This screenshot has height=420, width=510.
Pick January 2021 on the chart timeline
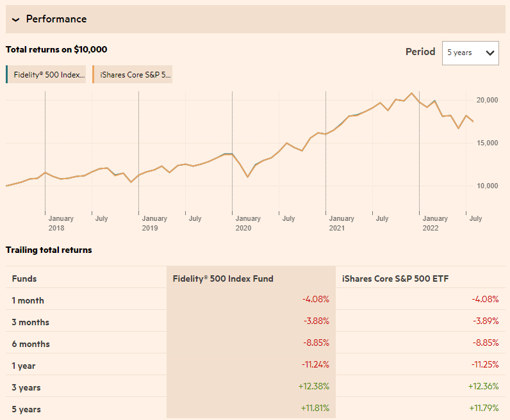pyautogui.click(x=341, y=223)
